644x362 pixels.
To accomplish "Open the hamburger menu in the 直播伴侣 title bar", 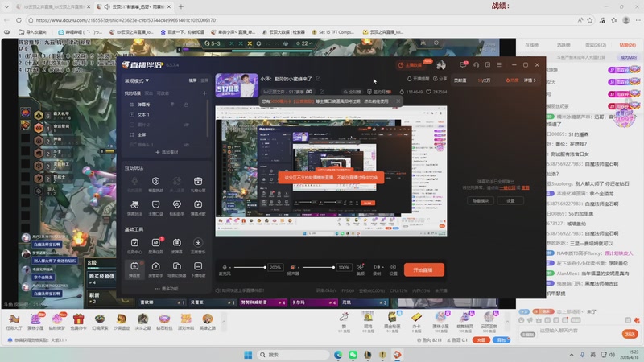I will pyautogui.click(x=499, y=65).
